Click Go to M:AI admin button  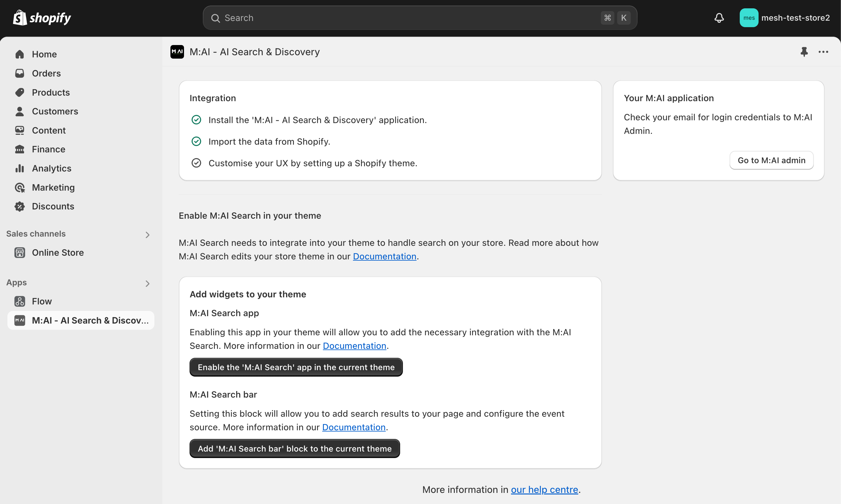pyautogui.click(x=771, y=160)
